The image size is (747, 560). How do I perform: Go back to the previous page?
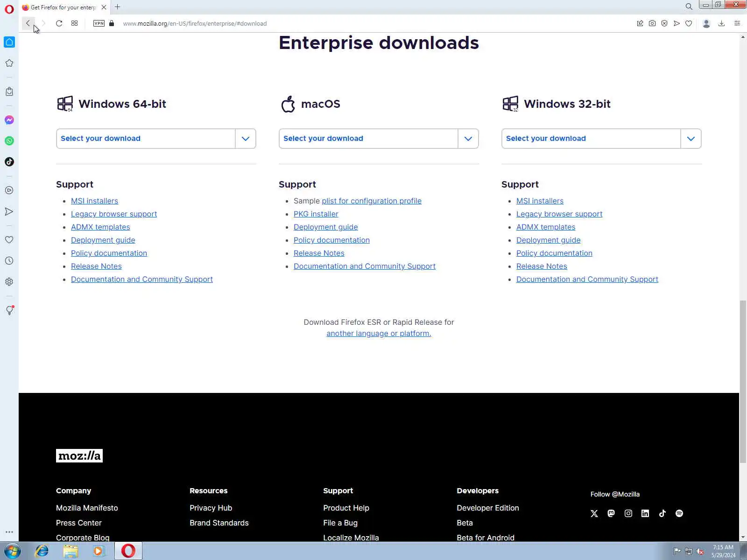click(x=28, y=23)
